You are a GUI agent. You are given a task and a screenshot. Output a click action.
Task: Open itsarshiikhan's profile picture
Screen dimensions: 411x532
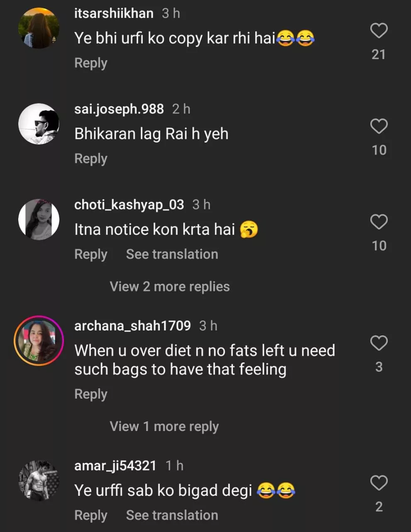(39, 28)
